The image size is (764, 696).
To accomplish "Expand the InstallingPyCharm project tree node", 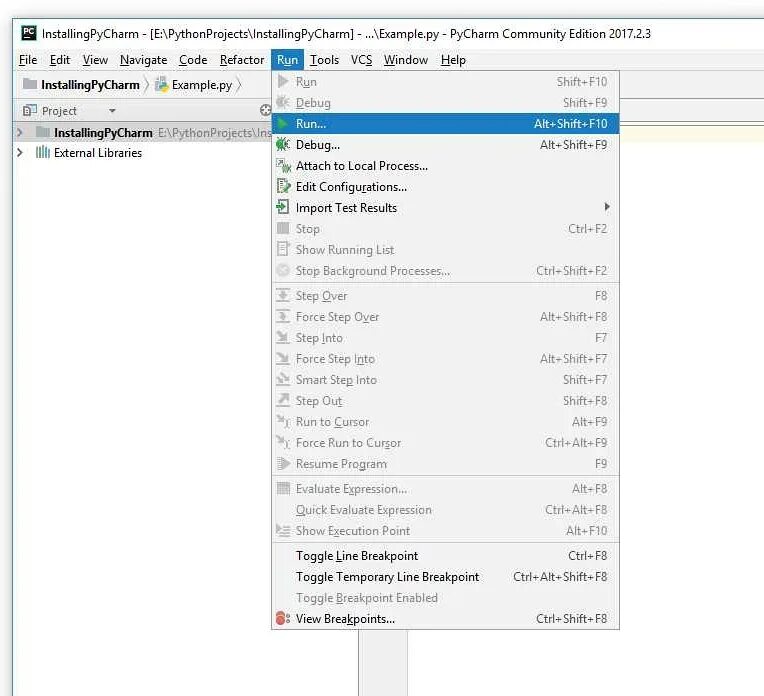I will coord(19,133).
